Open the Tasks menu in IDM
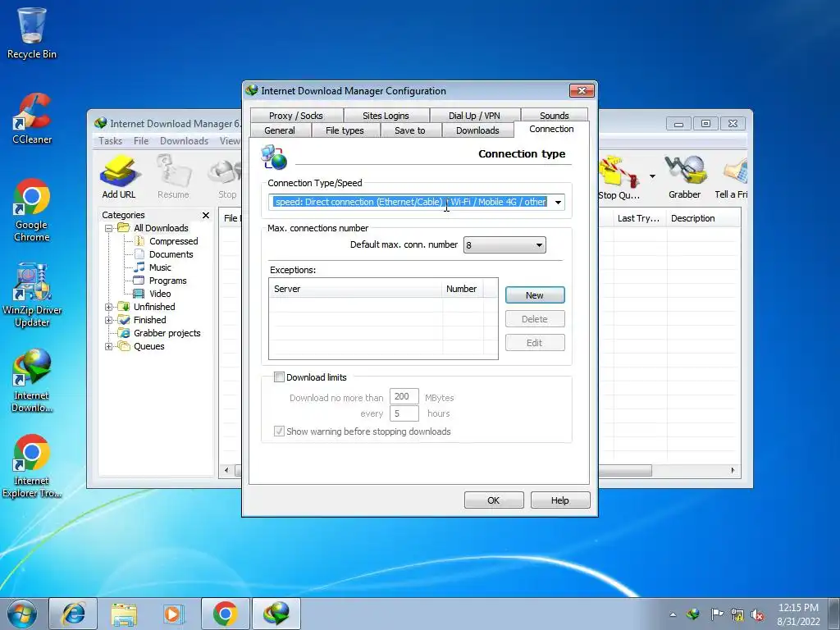The image size is (840, 630). click(111, 141)
